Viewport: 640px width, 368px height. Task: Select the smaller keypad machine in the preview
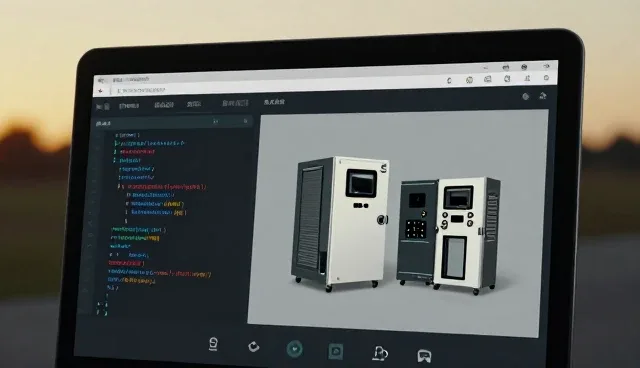(448, 235)
